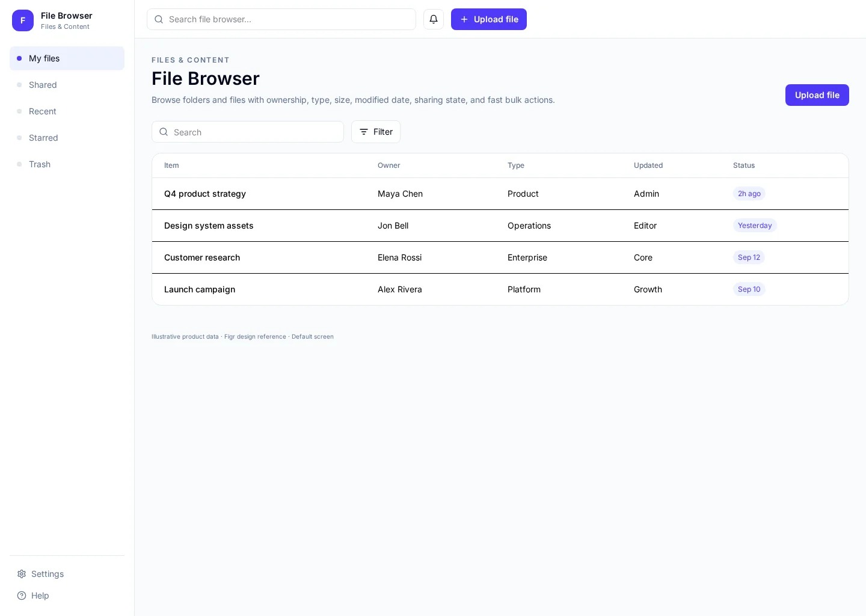Select the Q4 product strategy row
The height and width of the screenshot is (616, 866).
coord(500,194)
